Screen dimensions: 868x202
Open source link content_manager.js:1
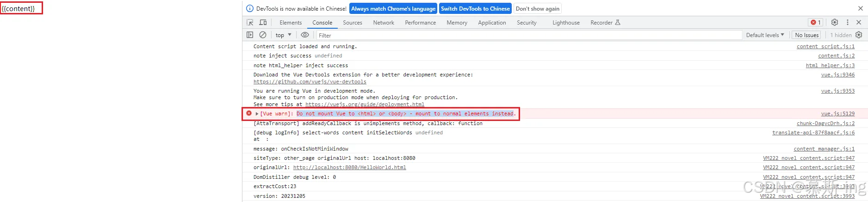(824, 149)
